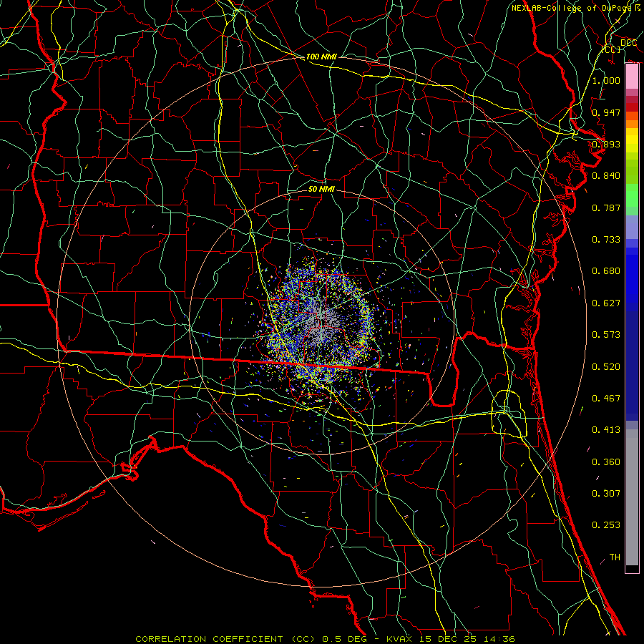Click the 0.893 scale value

pos(606,144)
